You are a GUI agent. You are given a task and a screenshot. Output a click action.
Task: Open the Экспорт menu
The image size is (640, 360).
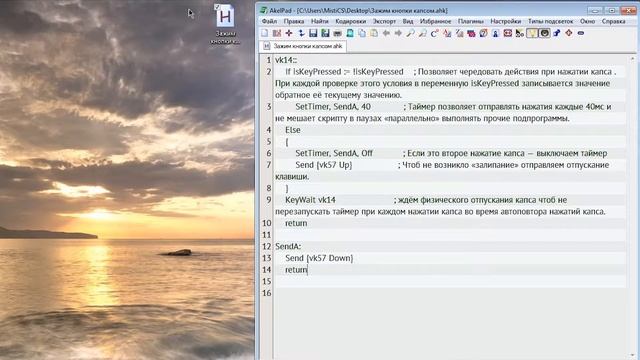tap(384, 21)
